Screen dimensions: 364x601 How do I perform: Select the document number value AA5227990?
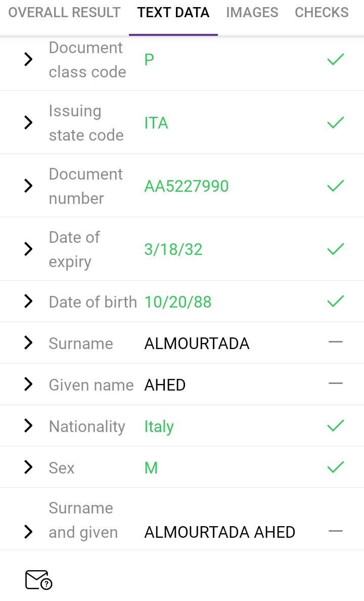click(187, 186)
